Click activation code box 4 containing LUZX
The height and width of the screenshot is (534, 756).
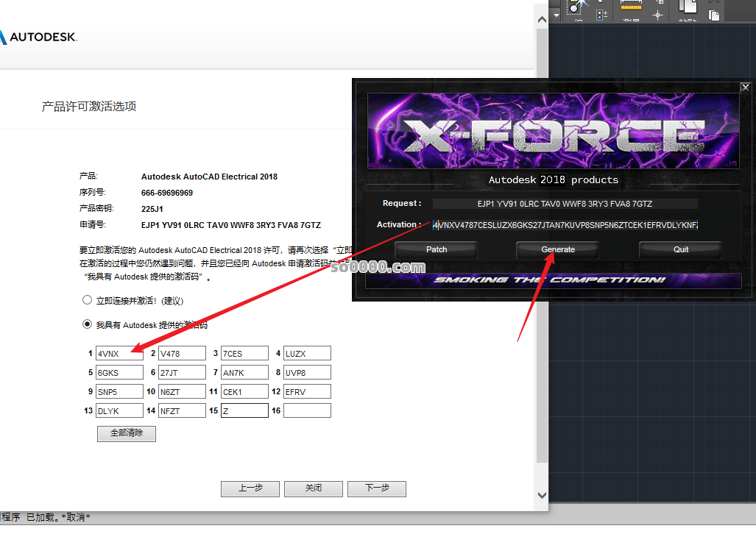coord(307,353)
